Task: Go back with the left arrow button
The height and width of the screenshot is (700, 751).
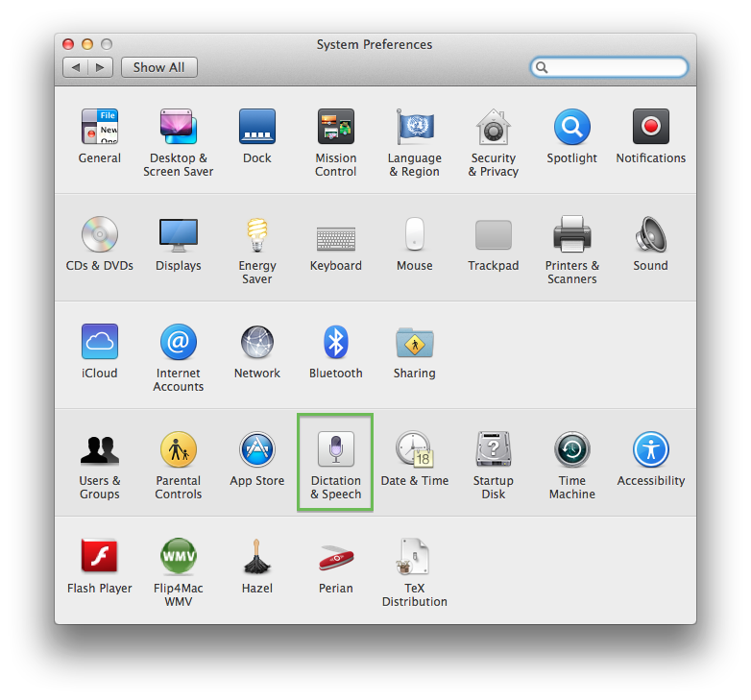Action: click(x=75, y=67)
